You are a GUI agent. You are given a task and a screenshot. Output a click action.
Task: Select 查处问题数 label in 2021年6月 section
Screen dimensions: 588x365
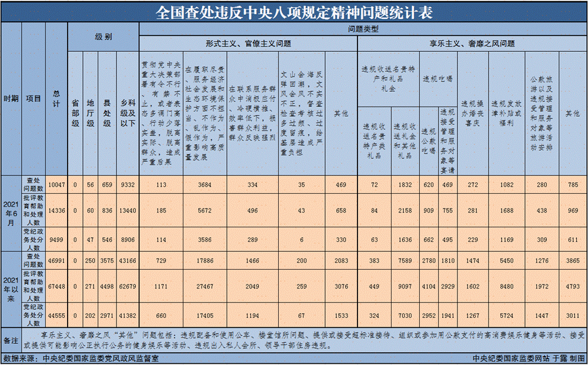(x=34, y=185)
